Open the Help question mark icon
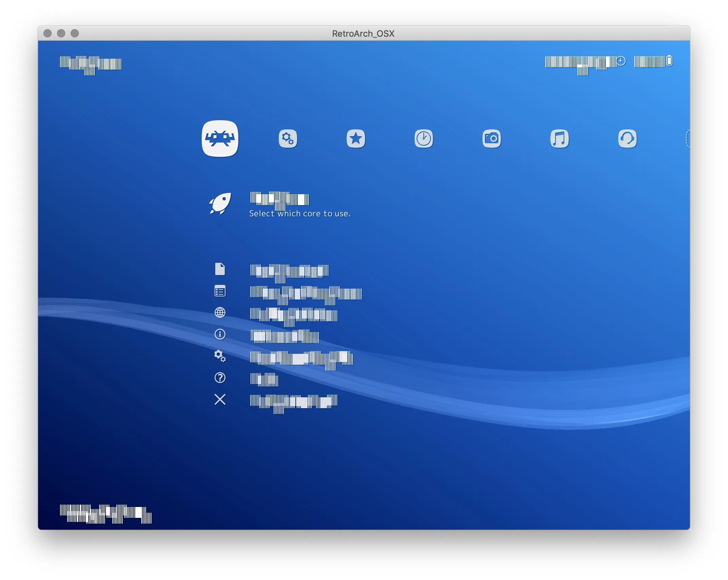The image size is (728, 580). coord(220,378)
